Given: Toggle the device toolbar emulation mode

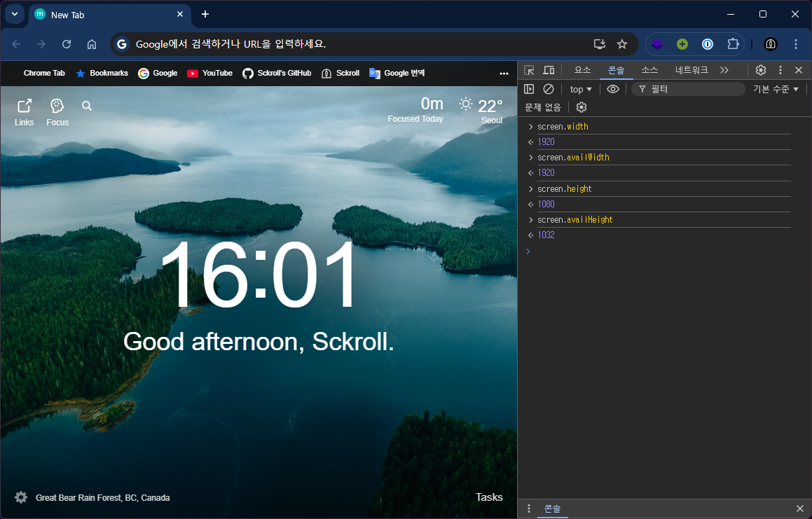Looking at the screenshot, I should click(x=549, y=70).
